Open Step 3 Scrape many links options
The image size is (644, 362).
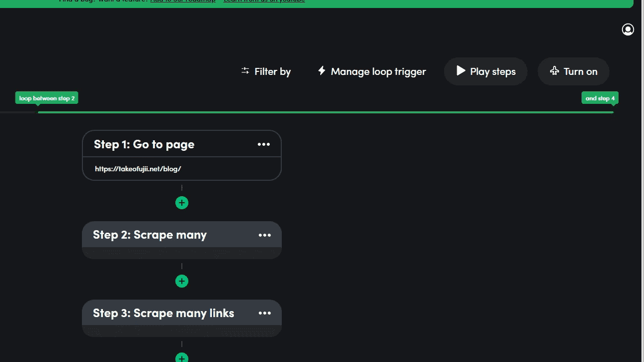pos(265,313)
